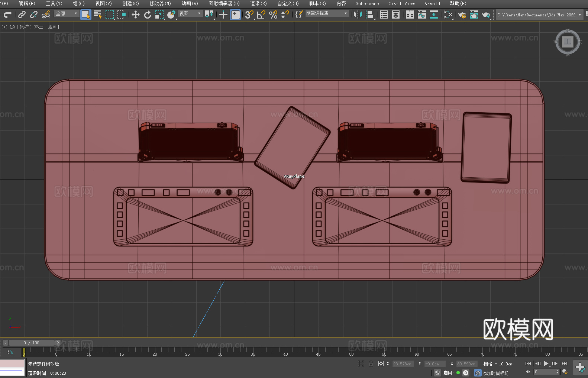Click the [顶] viewport view label

13,27
